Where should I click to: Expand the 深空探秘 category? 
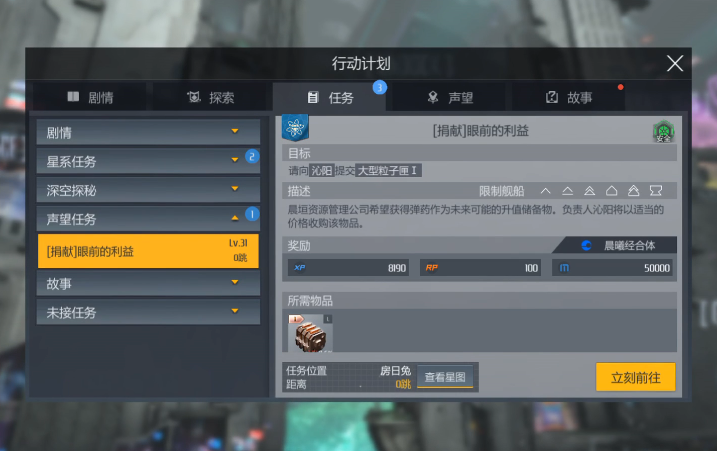[148, 190]
